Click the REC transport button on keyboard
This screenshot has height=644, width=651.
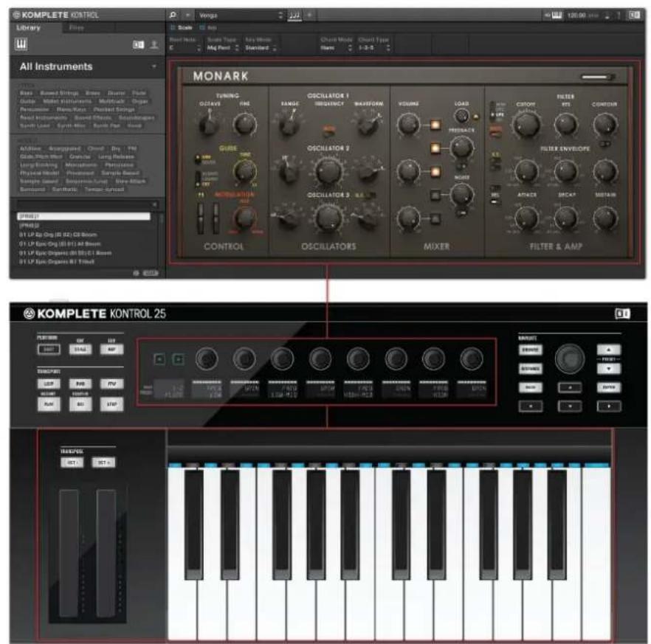coord(80,404)
